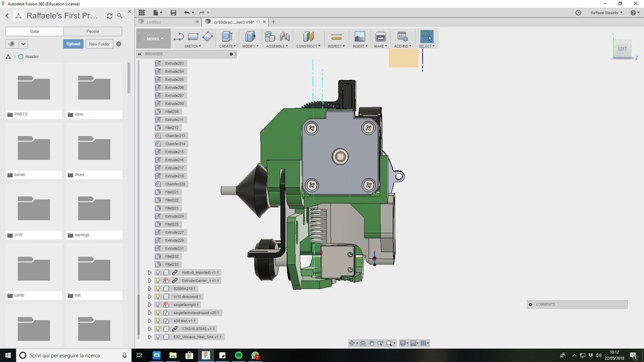Expand the e3d titan v1:1 component

click(150, 321)
